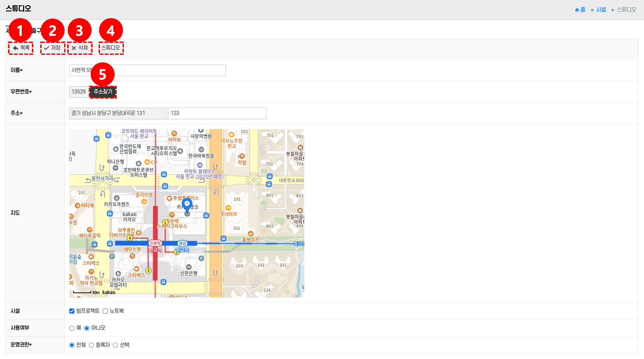Open the 스튜디오 toolbar tab

pos(111,48)
